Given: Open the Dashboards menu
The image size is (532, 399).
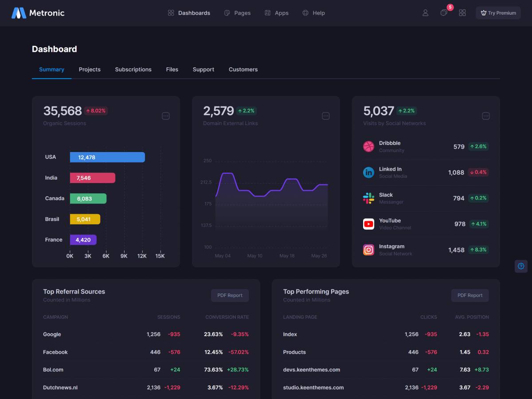Looking at the screenshot, I should 189,13.
